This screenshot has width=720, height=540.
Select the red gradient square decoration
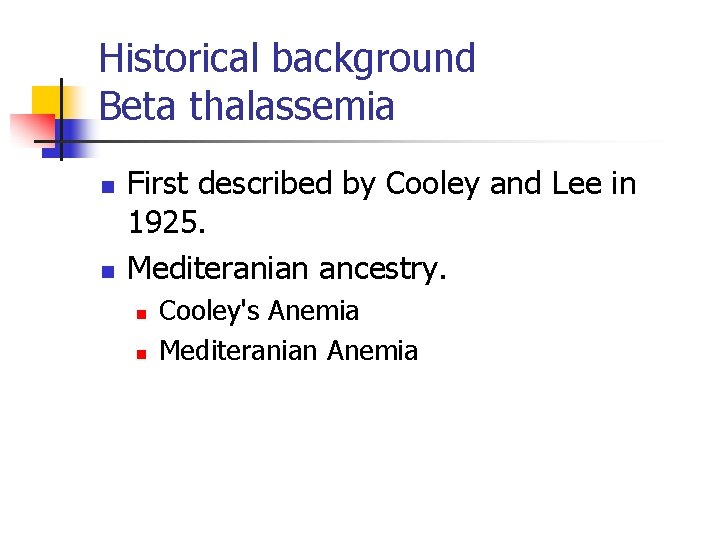[x=30, y=128]
